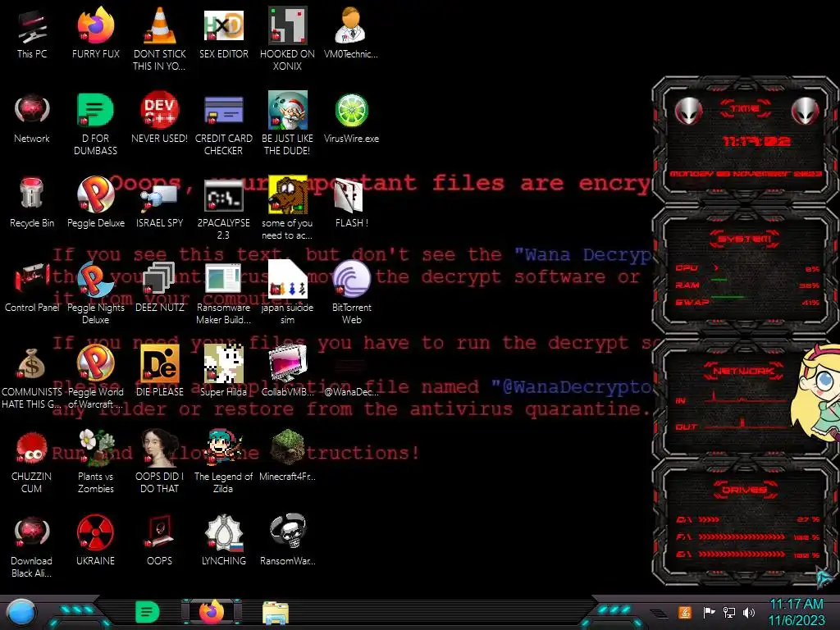Click the DRIVES header in the widget

coord(745,490)
